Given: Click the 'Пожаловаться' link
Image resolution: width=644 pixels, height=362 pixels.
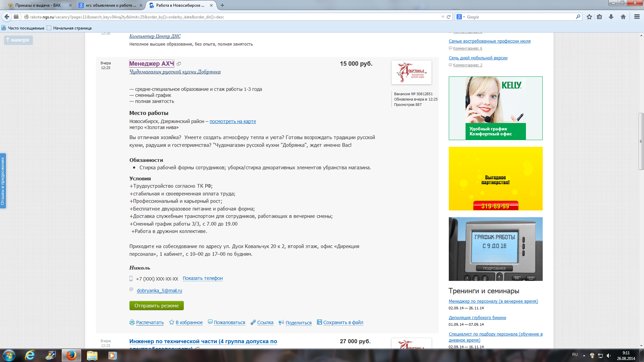Looking at the screenshot, I should tap(229, 322).
